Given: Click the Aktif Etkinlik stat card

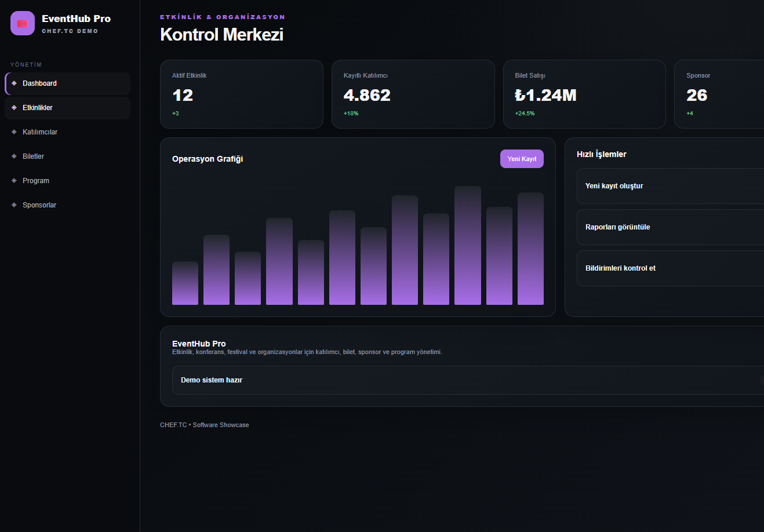Looking at the screenshot, I should point(242,94).
